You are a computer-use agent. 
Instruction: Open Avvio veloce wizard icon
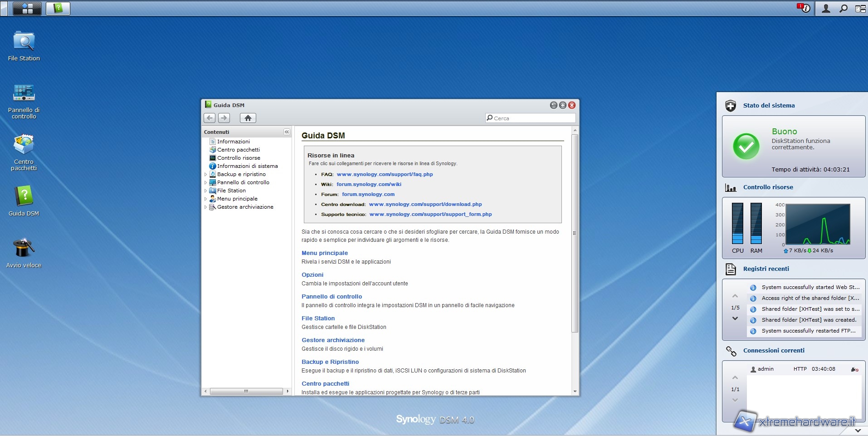click(x=24, y=249)
